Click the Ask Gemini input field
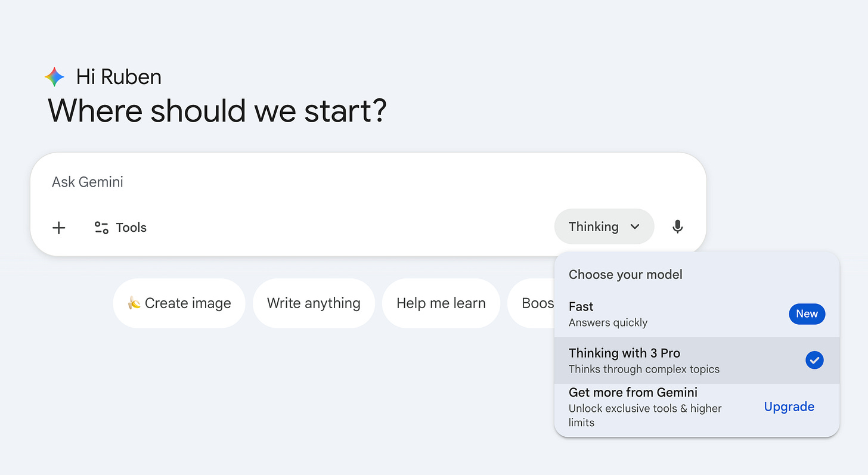The height and width of the screenshot is (475, 868). pyautogui.click(x=298, y=182)
